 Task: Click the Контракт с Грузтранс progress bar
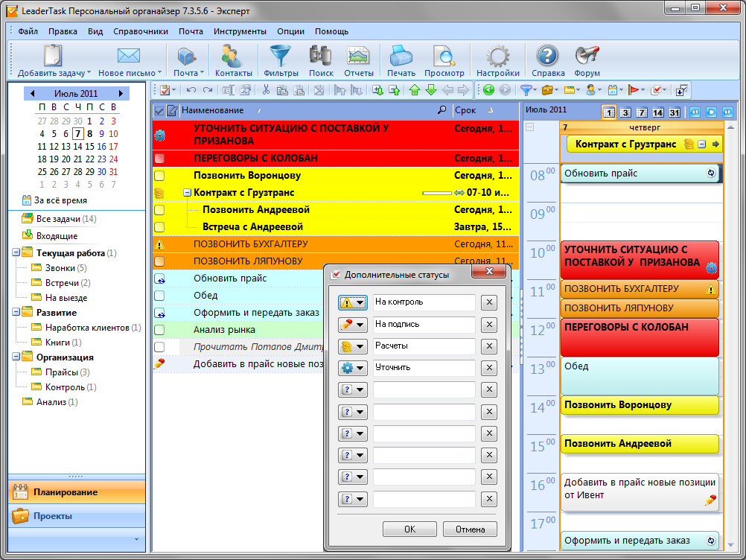[437, 193]
